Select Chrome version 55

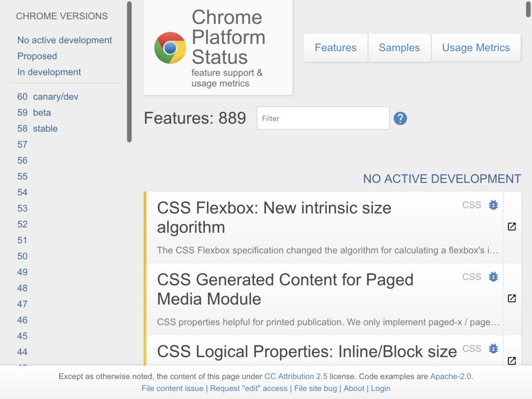point(22,177)
